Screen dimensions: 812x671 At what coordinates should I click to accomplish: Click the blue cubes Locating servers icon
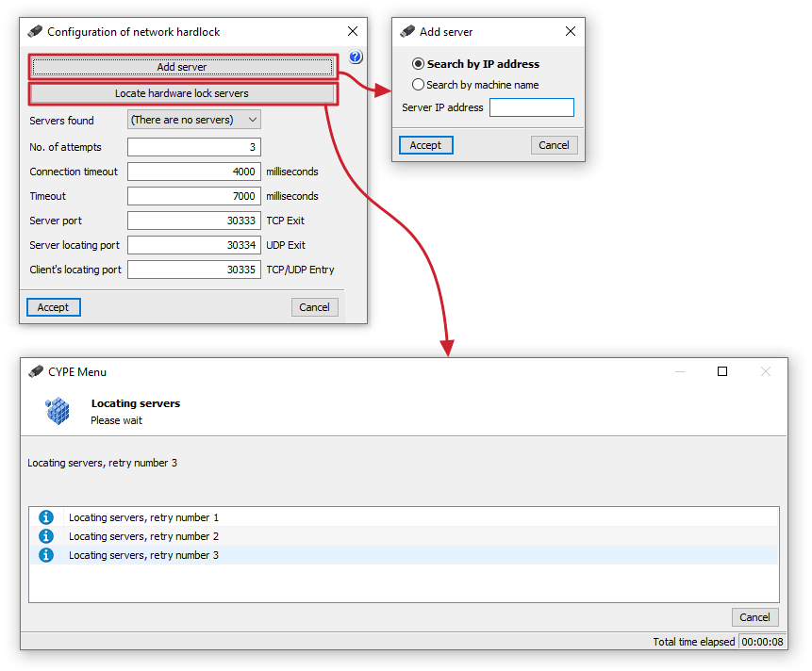click(x=58, y=411)
